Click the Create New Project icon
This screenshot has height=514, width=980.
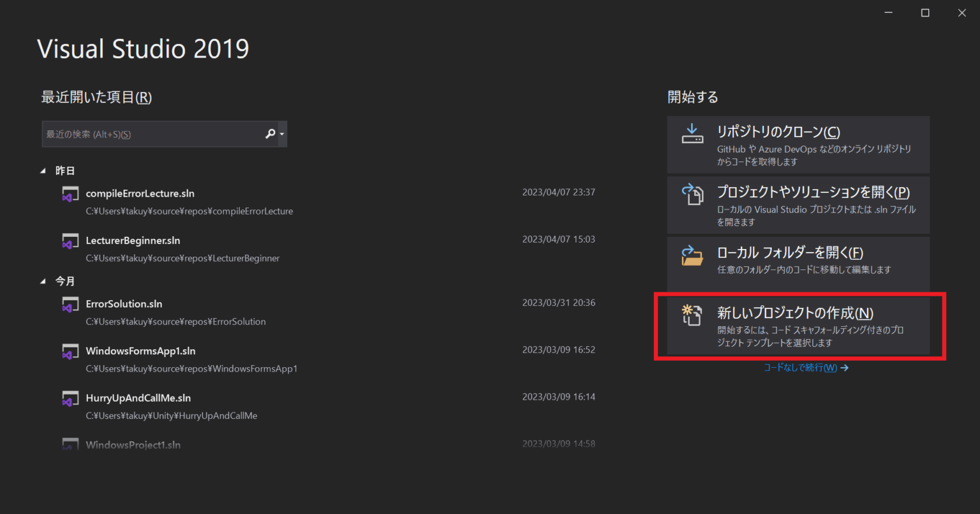692,315
